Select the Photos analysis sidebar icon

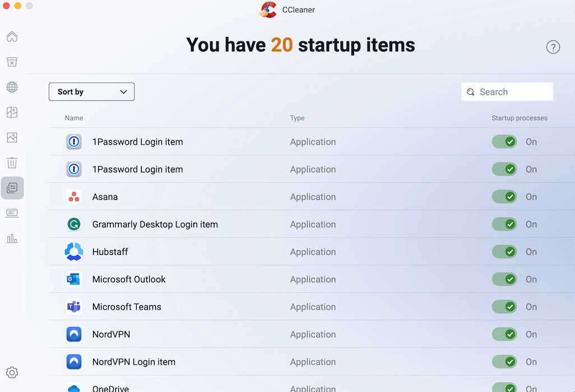point(12,137)
